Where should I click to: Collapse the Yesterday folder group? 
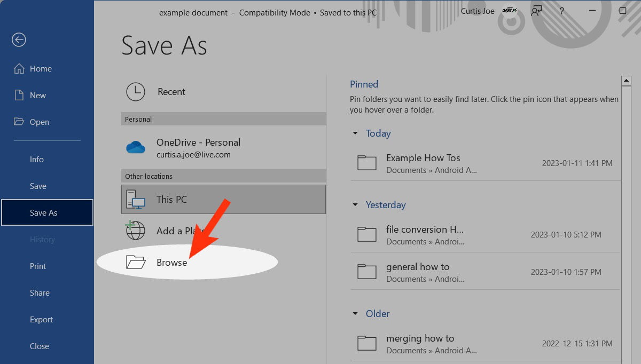355,205
